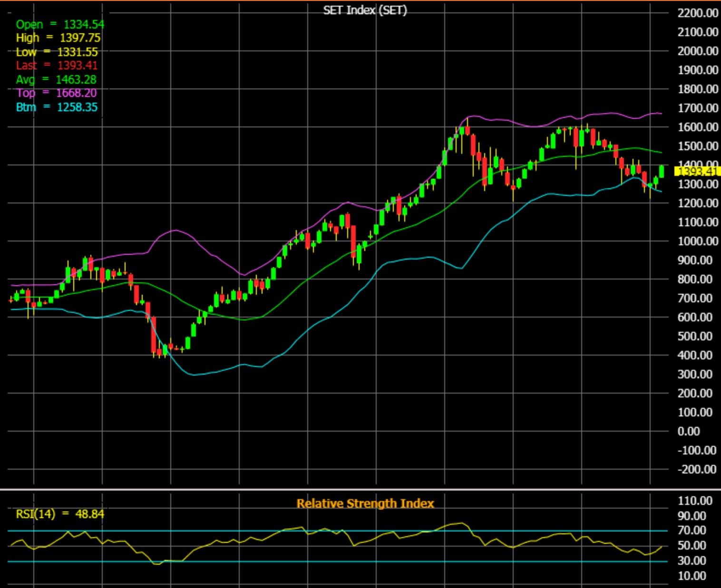
Task: Click the 1600.00 price axis label
Action: tap(698, 127)
